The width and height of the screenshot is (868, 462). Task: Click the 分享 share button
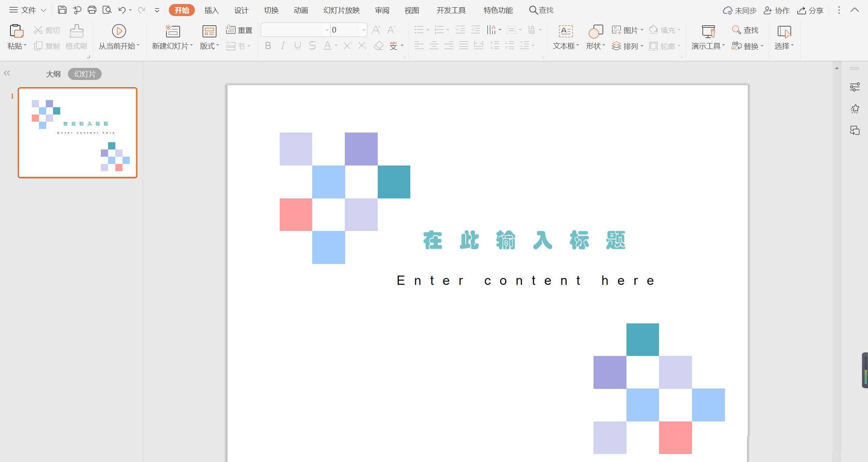(x=811, y=10)
